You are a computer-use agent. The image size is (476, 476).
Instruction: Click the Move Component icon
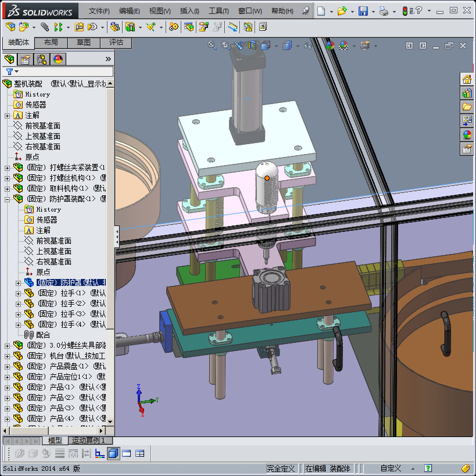click(92, 27)
